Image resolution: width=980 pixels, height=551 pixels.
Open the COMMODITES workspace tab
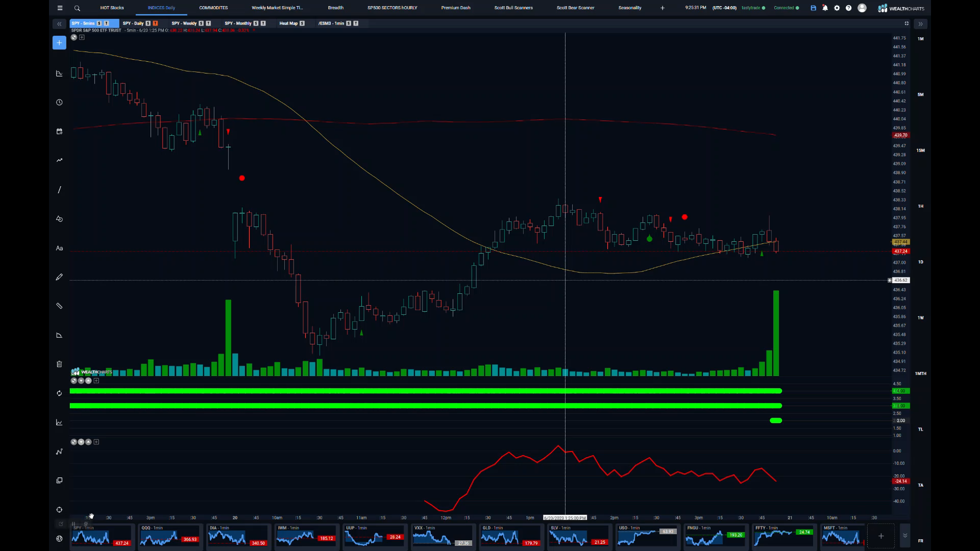(x=213, y=8)
